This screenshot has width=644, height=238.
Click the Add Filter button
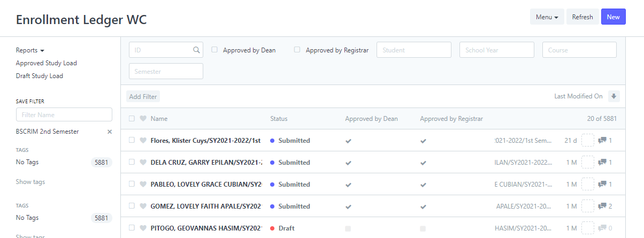pos(143,97)
